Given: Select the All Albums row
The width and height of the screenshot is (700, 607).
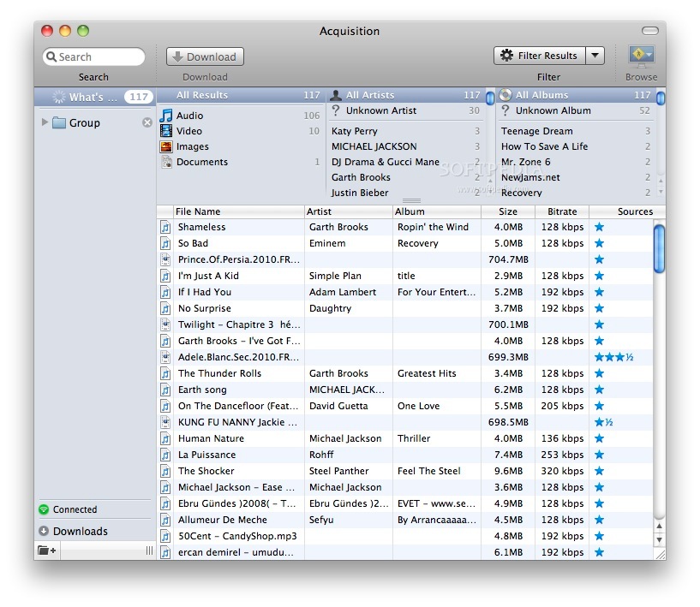Looking at the screenshot, I should [x=575, y=95].
